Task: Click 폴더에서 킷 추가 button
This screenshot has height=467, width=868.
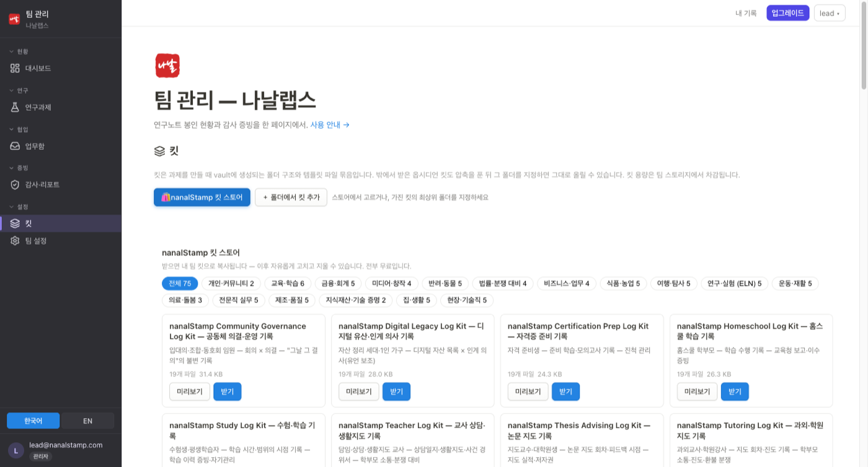Action: [x=291, y=197]
